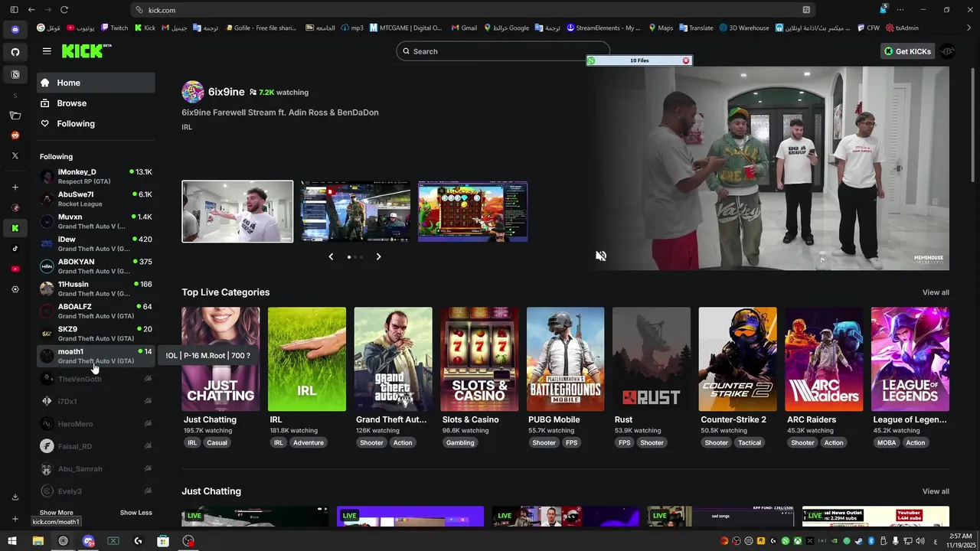980x551 pixels.
Task: Go back to previous page
Action: click(31, 10)
